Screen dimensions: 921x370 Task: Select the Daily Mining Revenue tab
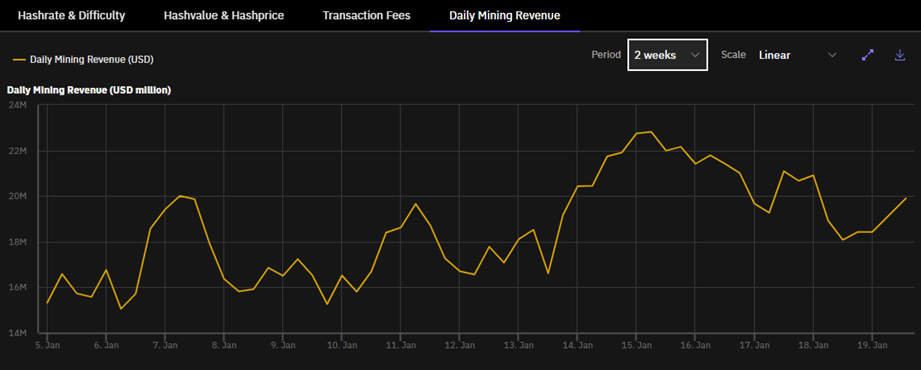(505, 15)
